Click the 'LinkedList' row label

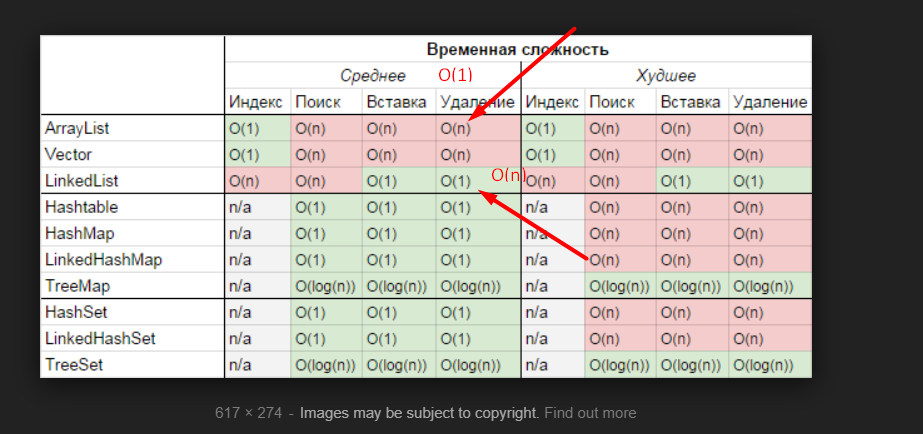coord(82,181)
